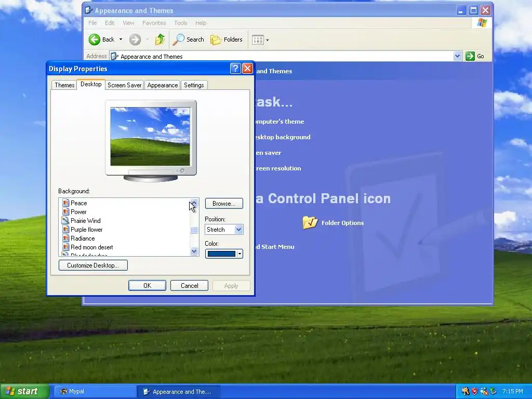Click the screen resolution task link

coord(278,168)
